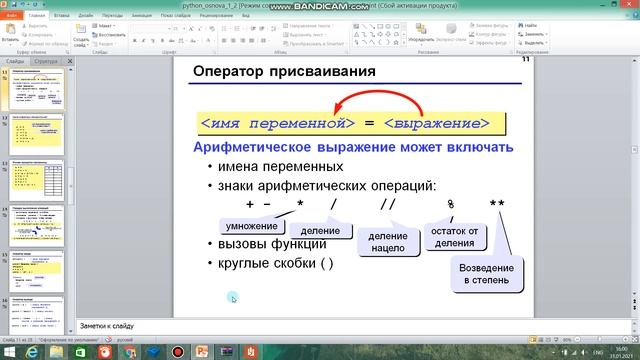Switch to the Transitions (Переходы) ribbon tab

click(112, 16)
